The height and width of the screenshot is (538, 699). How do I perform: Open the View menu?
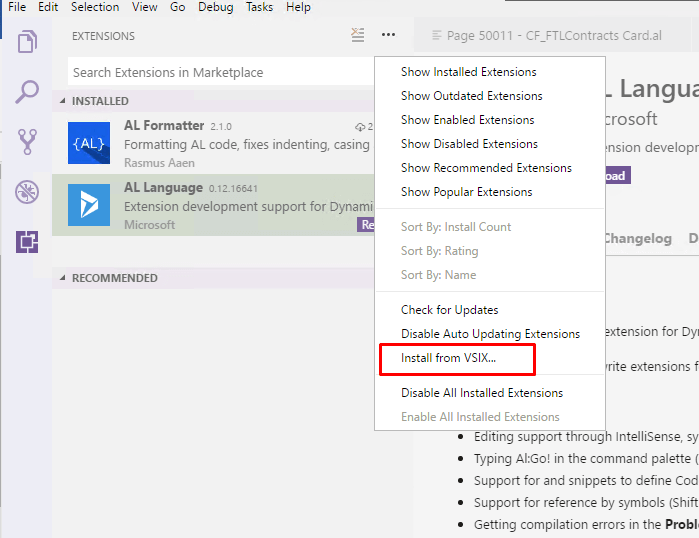[x=144, y=7]
